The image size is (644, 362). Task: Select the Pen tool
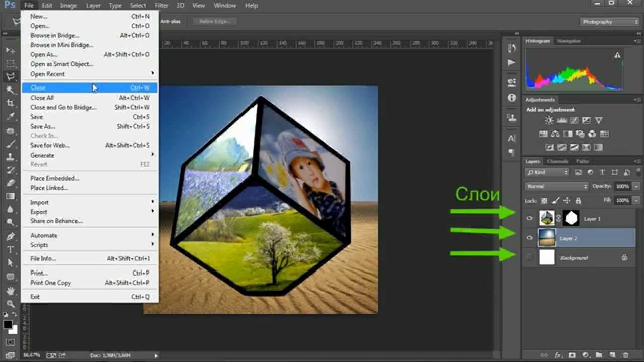[10, 236]
